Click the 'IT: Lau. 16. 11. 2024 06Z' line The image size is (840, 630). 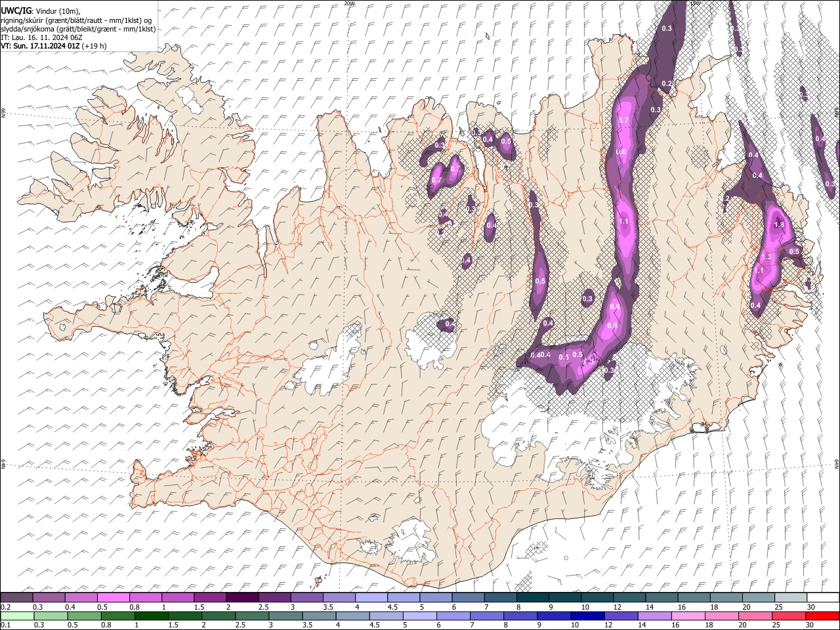pyautogui.click(x=41, y=37)
